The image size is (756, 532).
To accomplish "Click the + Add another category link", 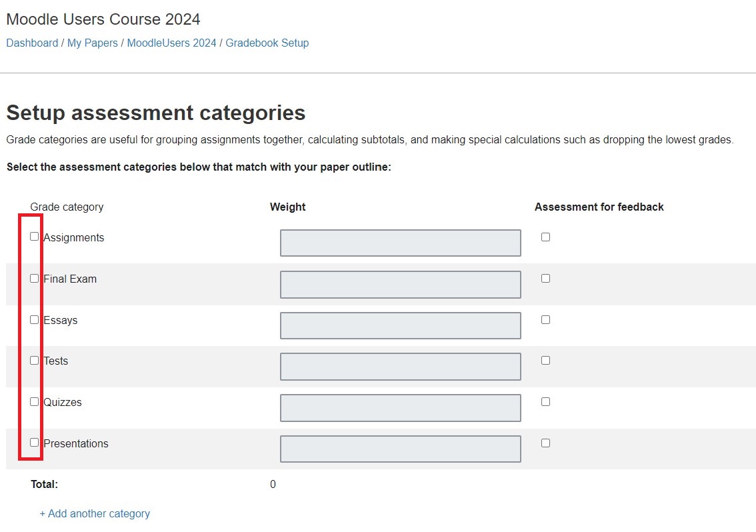I will (x=95, y=514).
